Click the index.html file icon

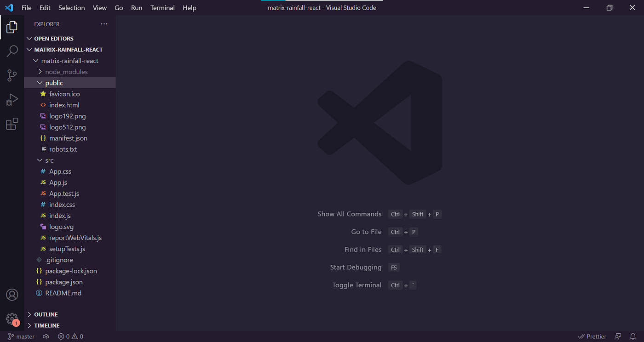coord(43,105)
